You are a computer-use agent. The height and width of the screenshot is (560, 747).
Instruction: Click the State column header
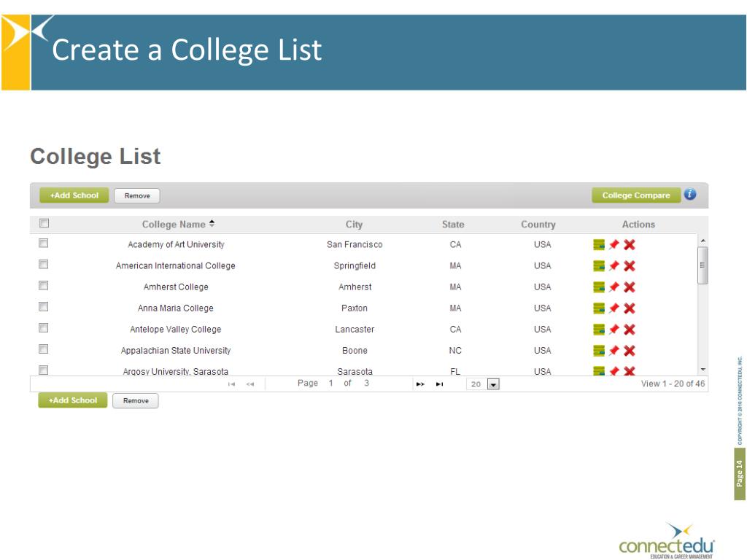pyautogui.click(x=453, y=225)
